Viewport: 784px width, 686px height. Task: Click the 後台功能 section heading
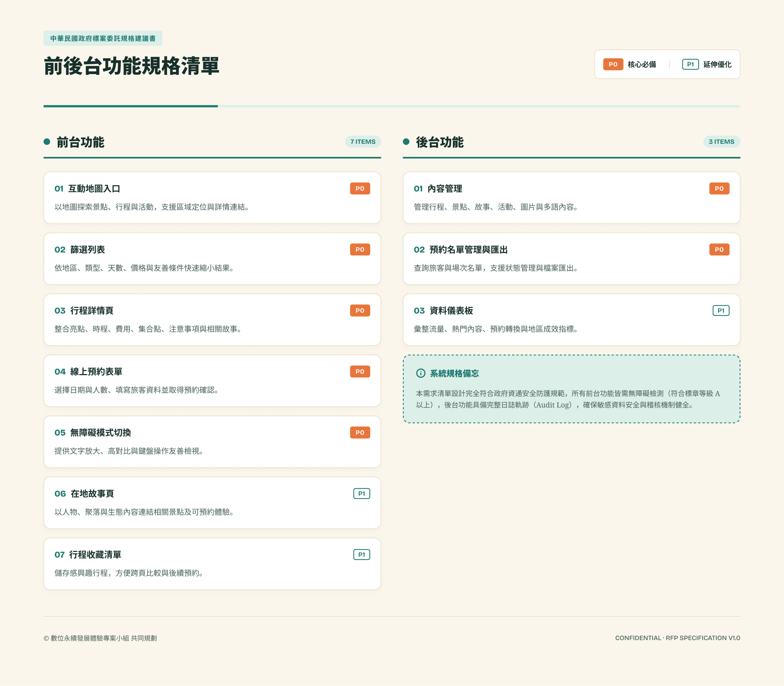[440, 142]
